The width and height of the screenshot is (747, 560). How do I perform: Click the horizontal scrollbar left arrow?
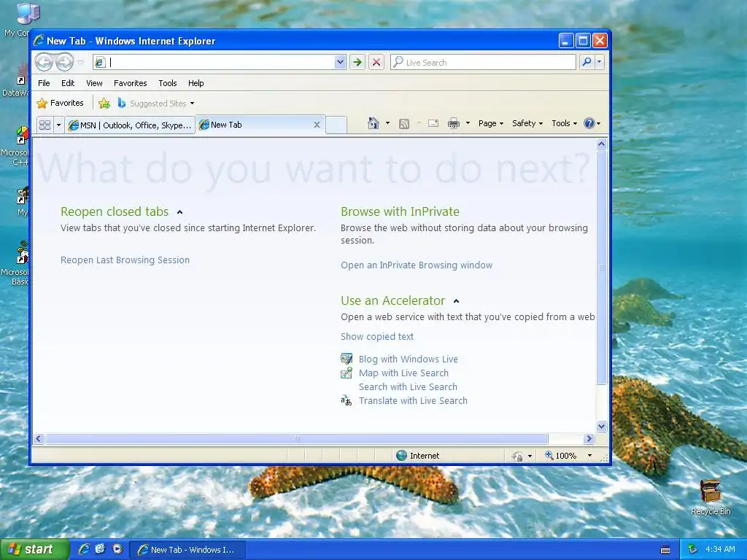[x=39, y=438]
